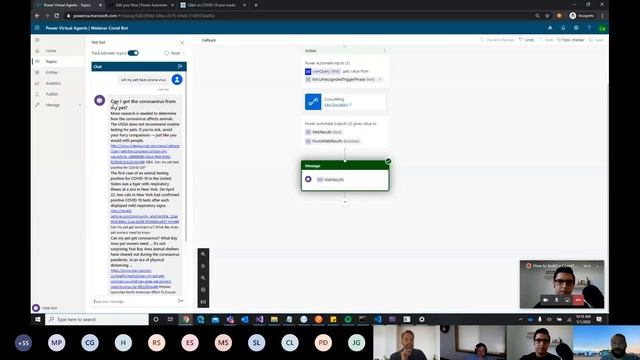The width and height of the screenshot is (640, 360).
Task: Collapse the sidebar with hamburger icon
Action: click(37, 40)
